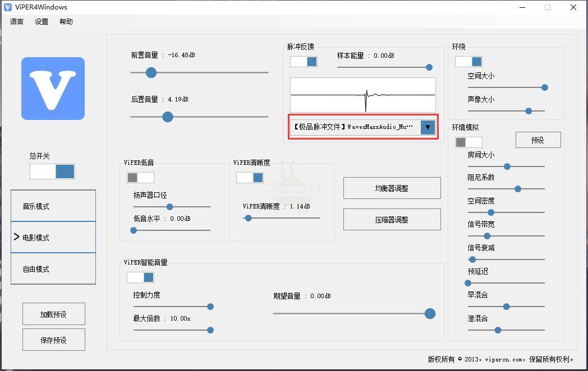Open the WavesMaxxAudio impulse file dropdown
This screenshot has width=588, height=371.
(x=428, y=127)
